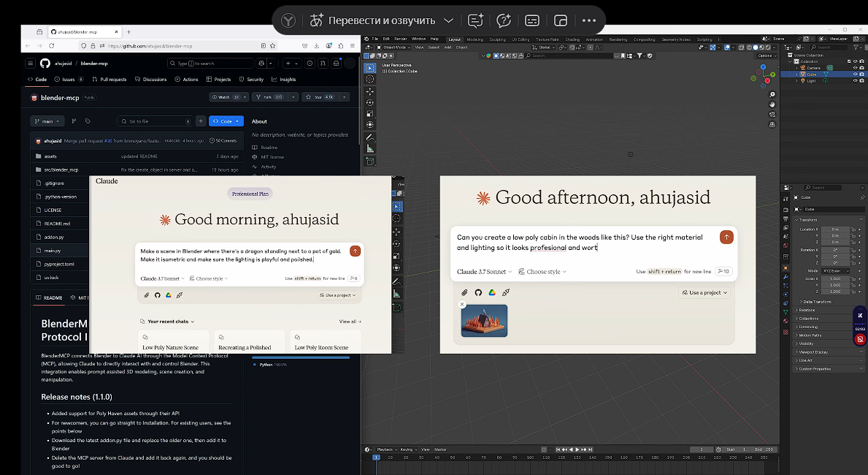868x475 pixels.
Task: Open the 50 Commits link
Action: pos(223,141)
